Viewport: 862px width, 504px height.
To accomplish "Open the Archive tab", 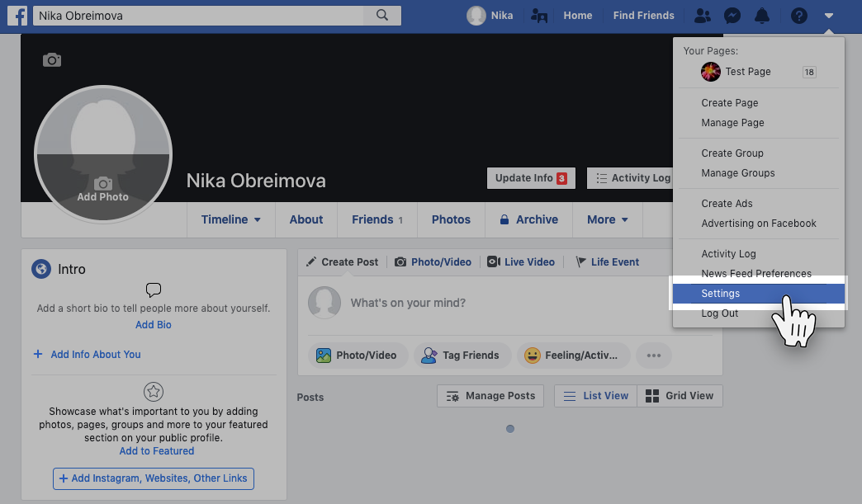I will [x=529, y=219].
